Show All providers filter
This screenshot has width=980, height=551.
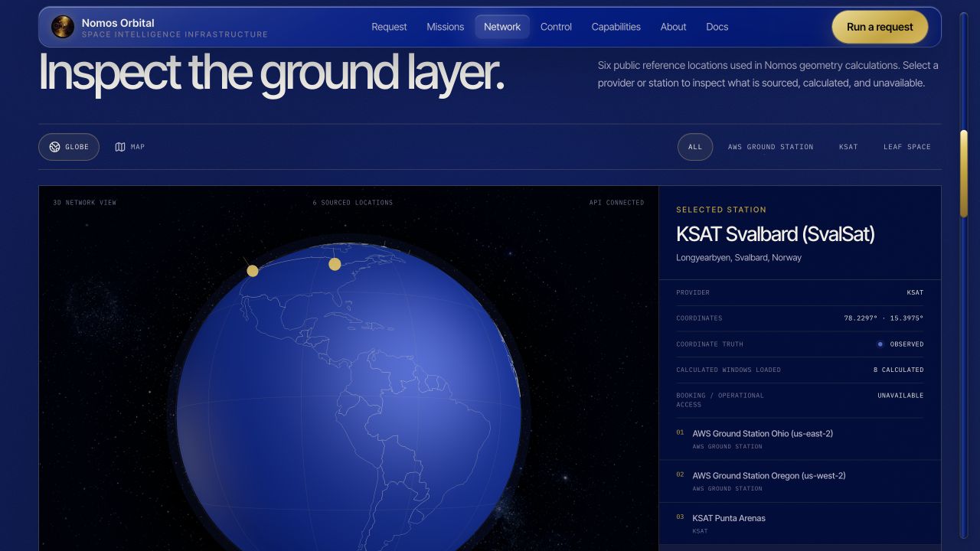point(695,147)
